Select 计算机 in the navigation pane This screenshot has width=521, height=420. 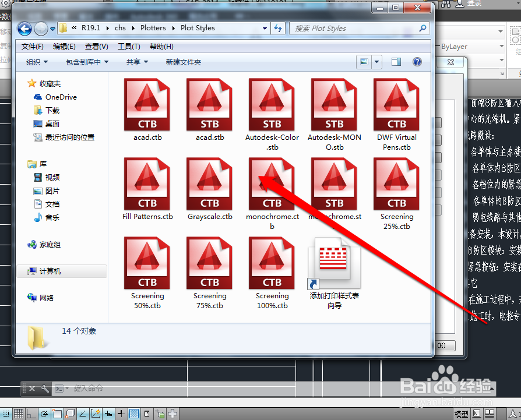coord(62,271)
